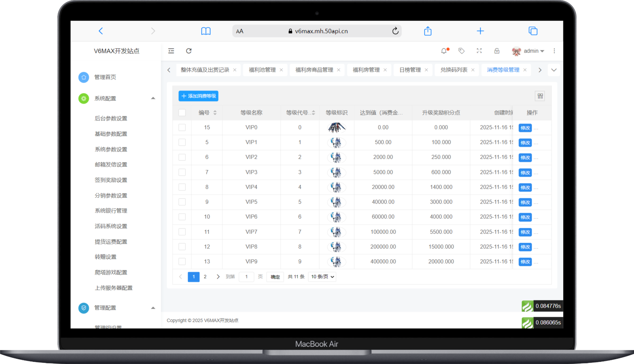Refresh the page with reload icon
Viewport: 634px width, 364px height.
click(189, 51)
